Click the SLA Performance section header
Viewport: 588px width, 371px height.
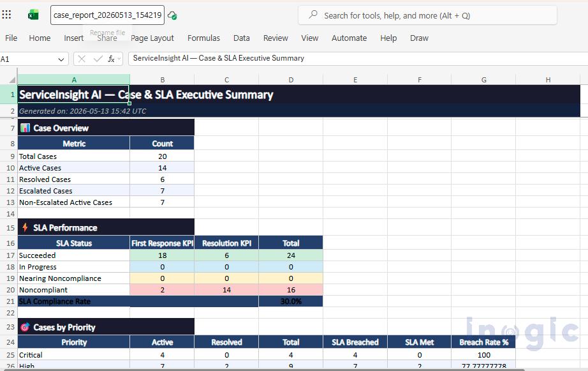tap(106, 227)
